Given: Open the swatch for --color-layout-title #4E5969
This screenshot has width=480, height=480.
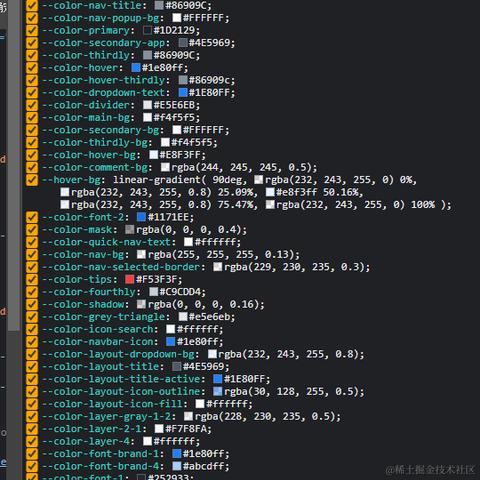Looking at the screenshot, I should click(177, 366).
